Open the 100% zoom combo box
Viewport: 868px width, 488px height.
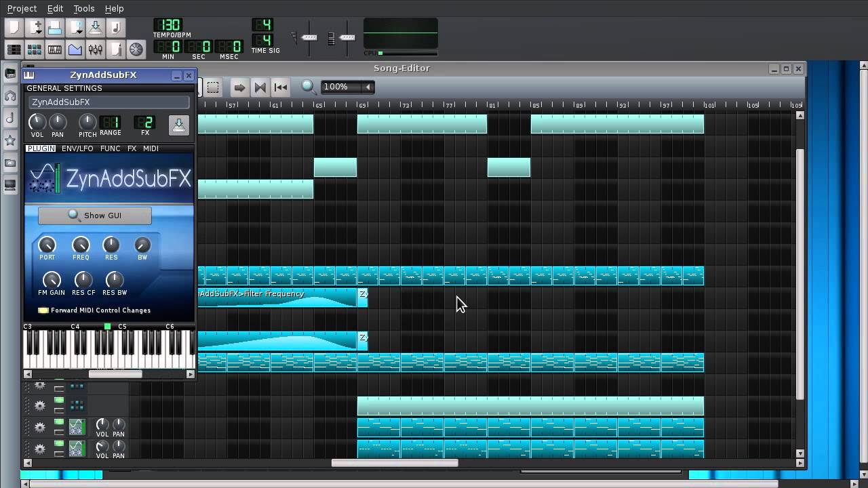347,87
